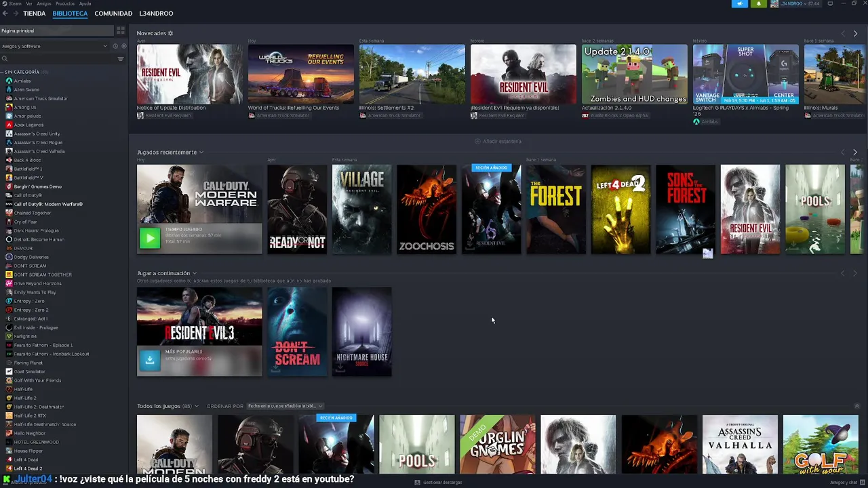
Task: Open the announcements megaphone button
Action: (739, 3)
